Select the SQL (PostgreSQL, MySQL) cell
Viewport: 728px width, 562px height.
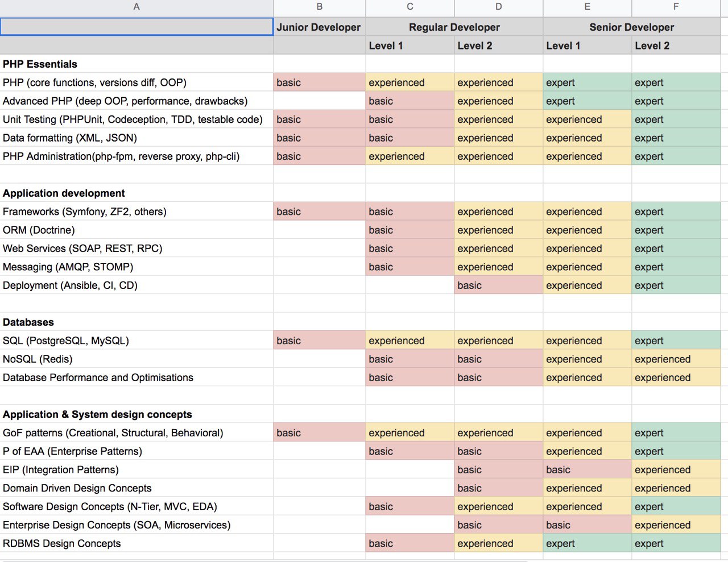136,340
